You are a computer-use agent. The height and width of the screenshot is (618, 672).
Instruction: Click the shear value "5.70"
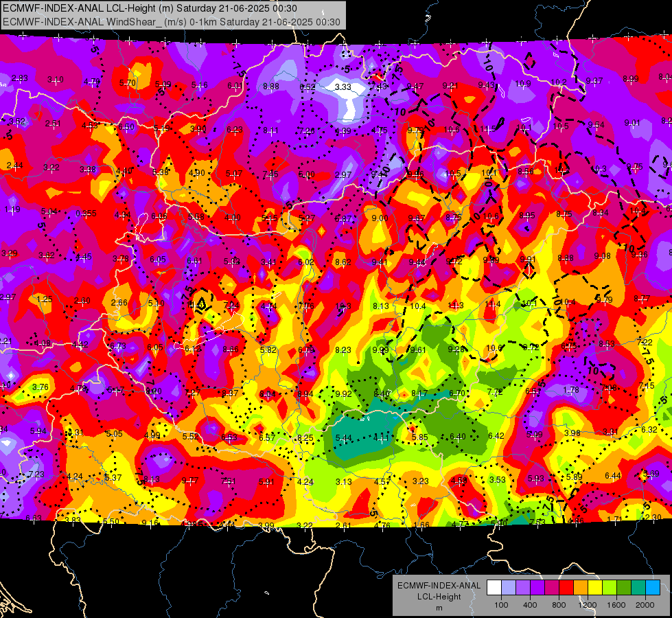[x=127, y=83]
